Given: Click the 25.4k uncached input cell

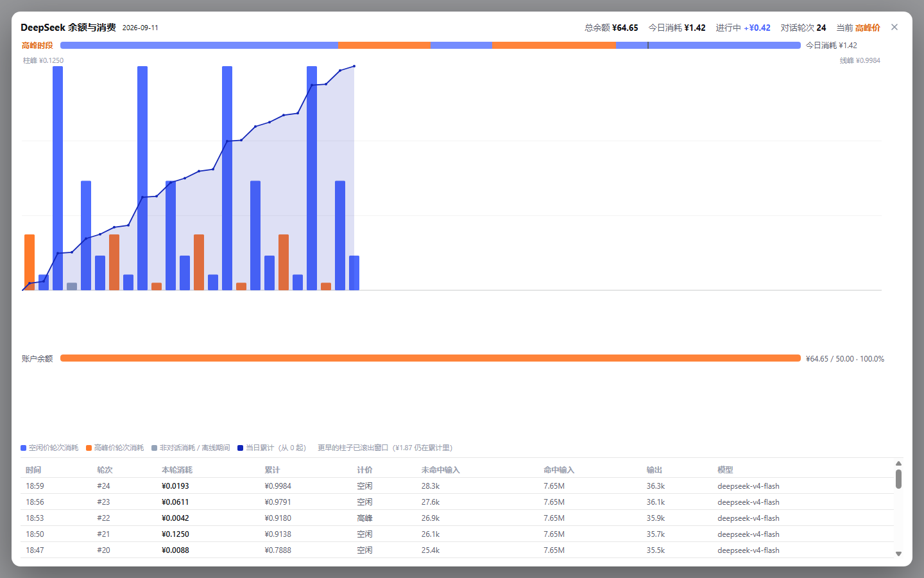Looking at the screenshot, I should click(431, 550).
